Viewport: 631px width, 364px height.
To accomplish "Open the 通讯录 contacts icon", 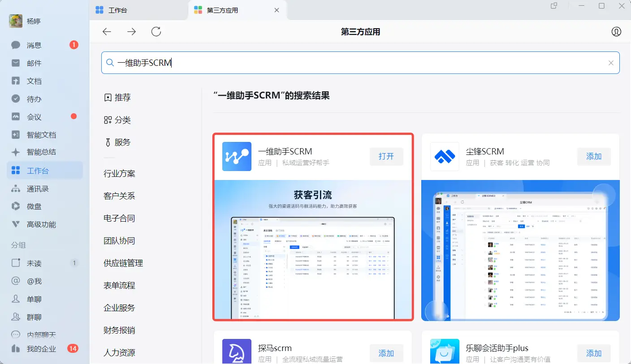I will coord(16,188).
